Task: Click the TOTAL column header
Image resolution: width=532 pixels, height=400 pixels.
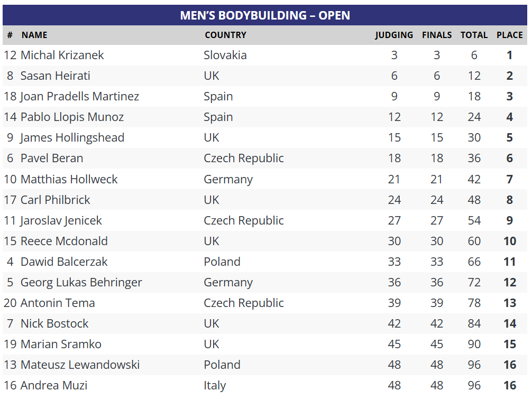Action: click(474, 35)
